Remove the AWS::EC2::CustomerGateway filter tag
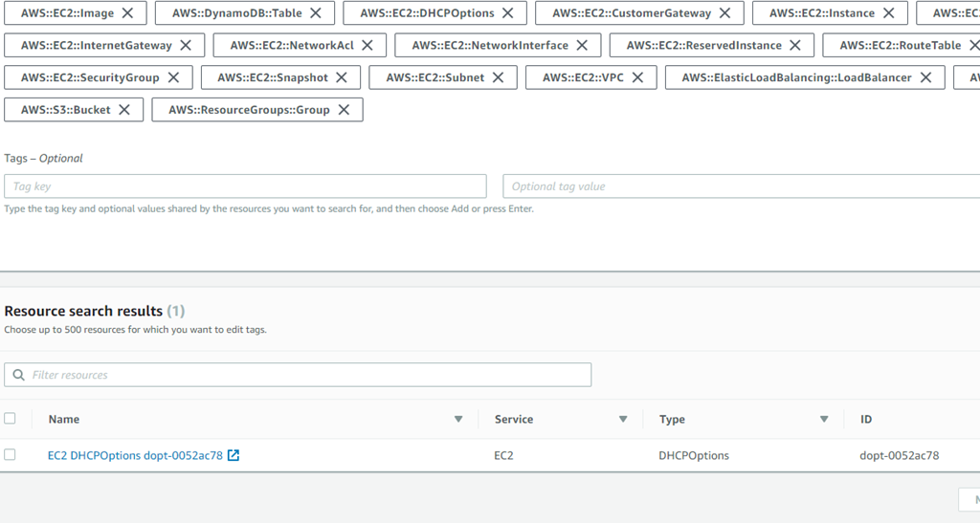980x523 pixels. point(725,13)
